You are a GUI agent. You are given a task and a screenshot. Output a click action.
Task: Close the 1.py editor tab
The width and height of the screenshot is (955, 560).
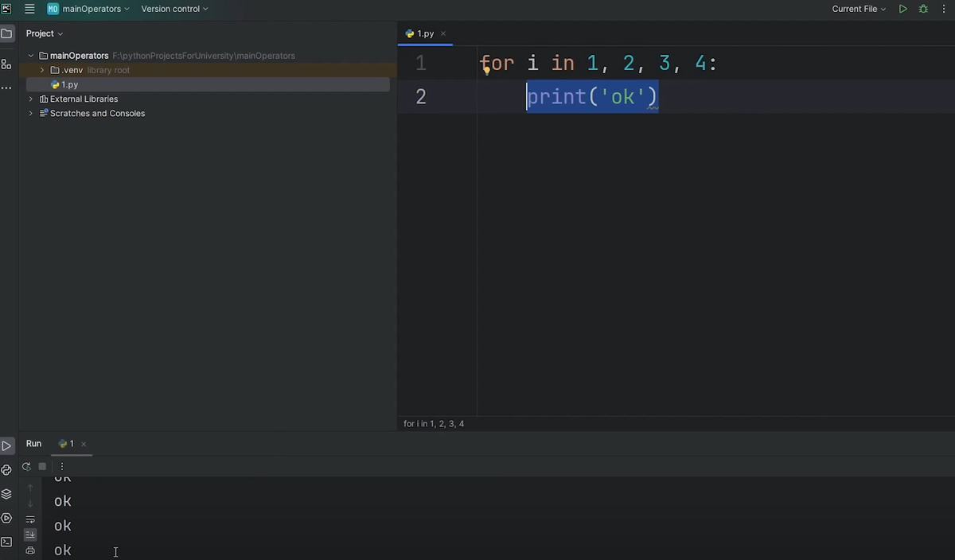tap(443, 33)
